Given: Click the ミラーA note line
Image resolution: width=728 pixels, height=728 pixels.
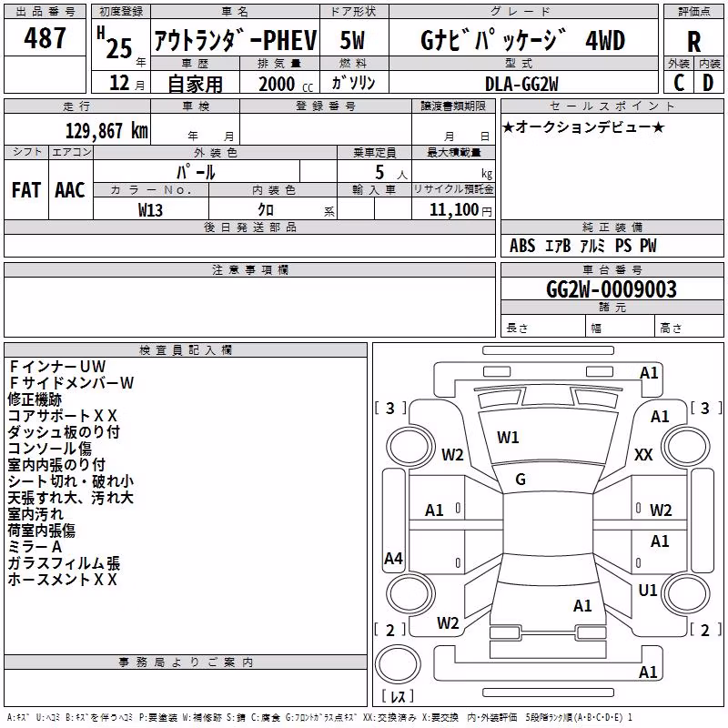Looking at the screenshot, I should coord(35,547).
